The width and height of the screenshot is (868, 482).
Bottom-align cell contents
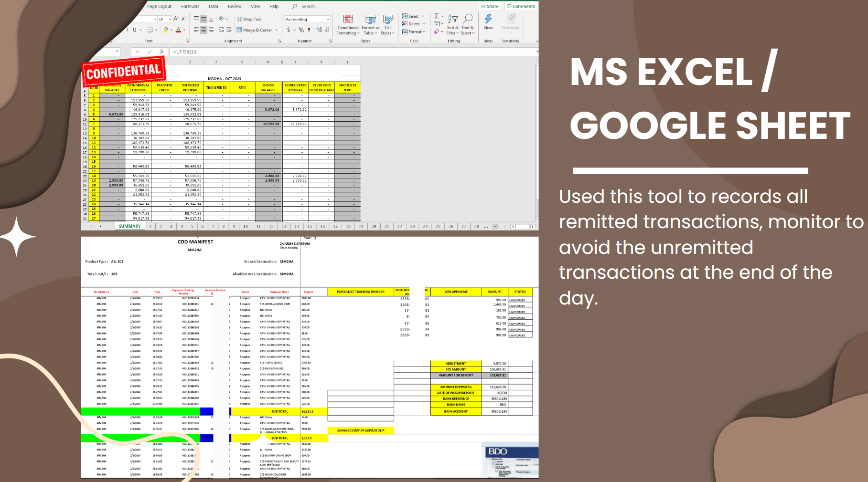coord(211,19)
